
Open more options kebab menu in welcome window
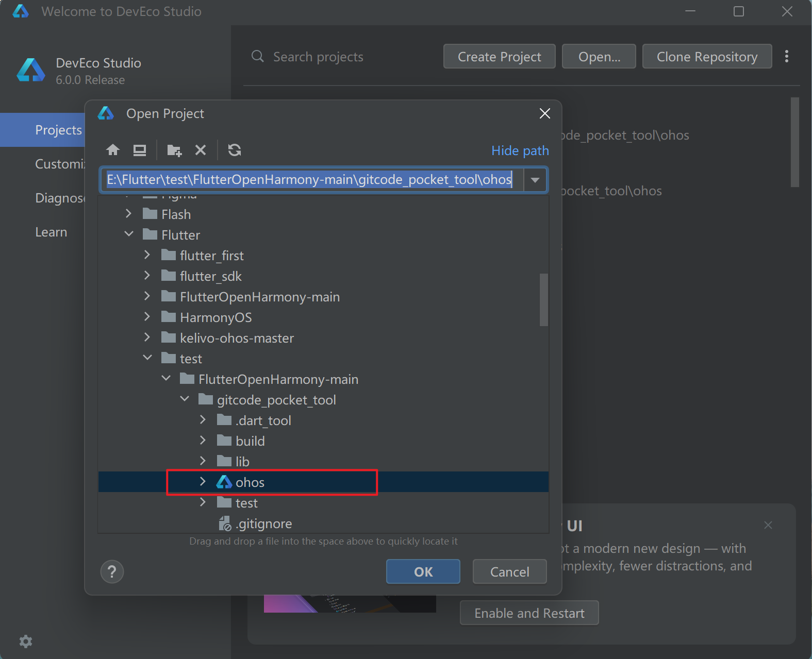click(787, 56)
